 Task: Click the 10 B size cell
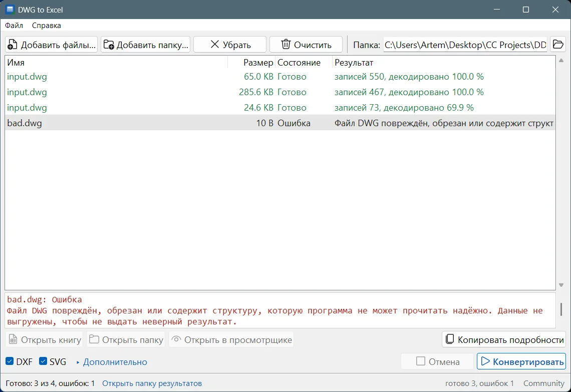[x=265, y=123]
